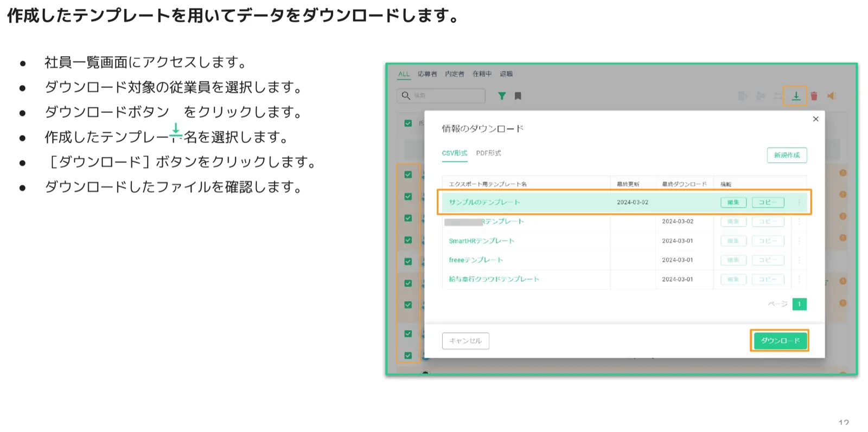This screenshot has width=868, height=432.
Task: Switch to the 在籍中 tab
Action: 482,74
